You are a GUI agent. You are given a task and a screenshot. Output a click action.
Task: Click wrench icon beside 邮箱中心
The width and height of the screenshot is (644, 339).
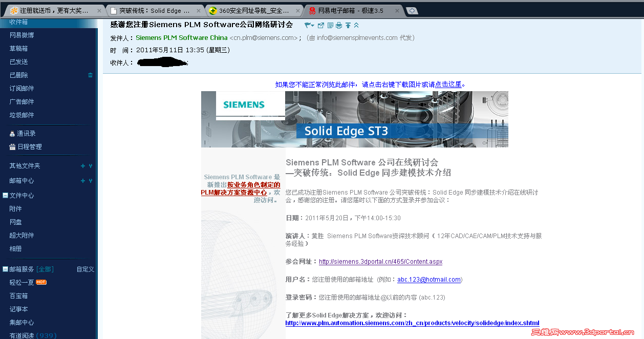[x=91, y=181]
